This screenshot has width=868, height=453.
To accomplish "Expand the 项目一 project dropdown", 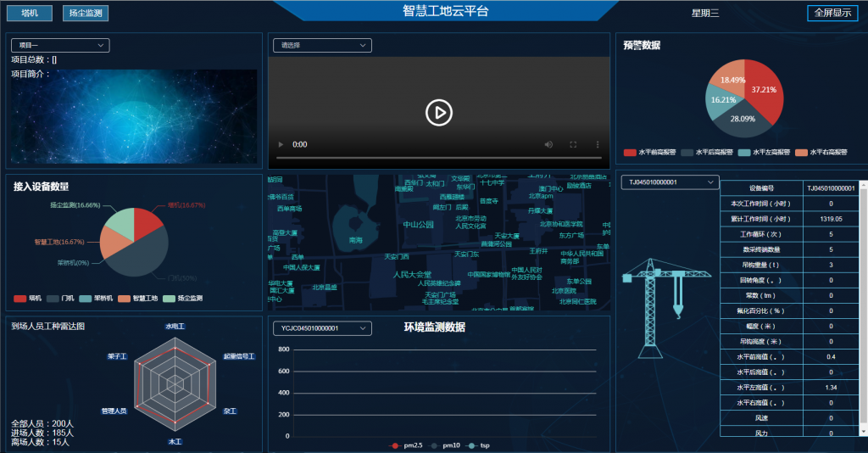I will pyautogui.click(x=60, y=46).
